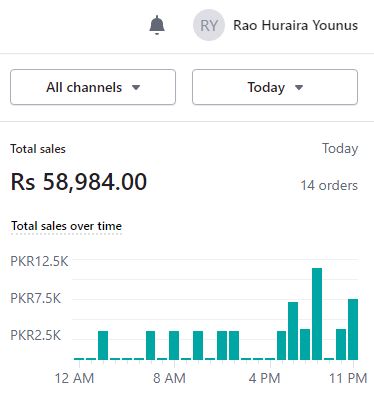Screen dimensions: 374x412
Task: Click the 14 orders text
Action: pyautogui.click(x=329, y=185)
